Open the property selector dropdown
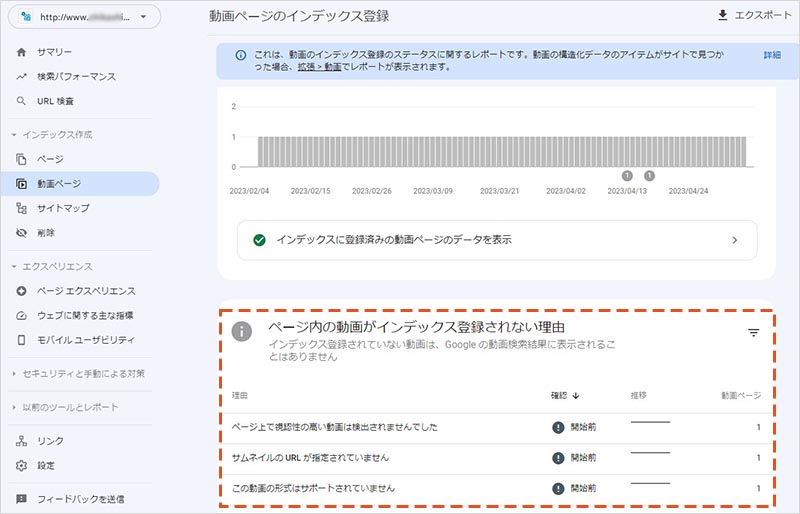 (x=83, y=18)
